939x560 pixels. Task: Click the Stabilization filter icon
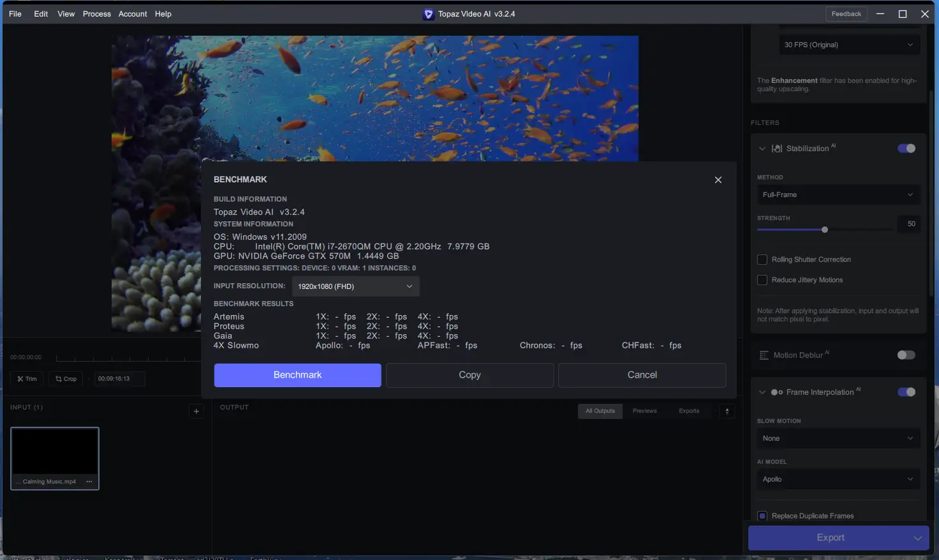coord(777,148)
